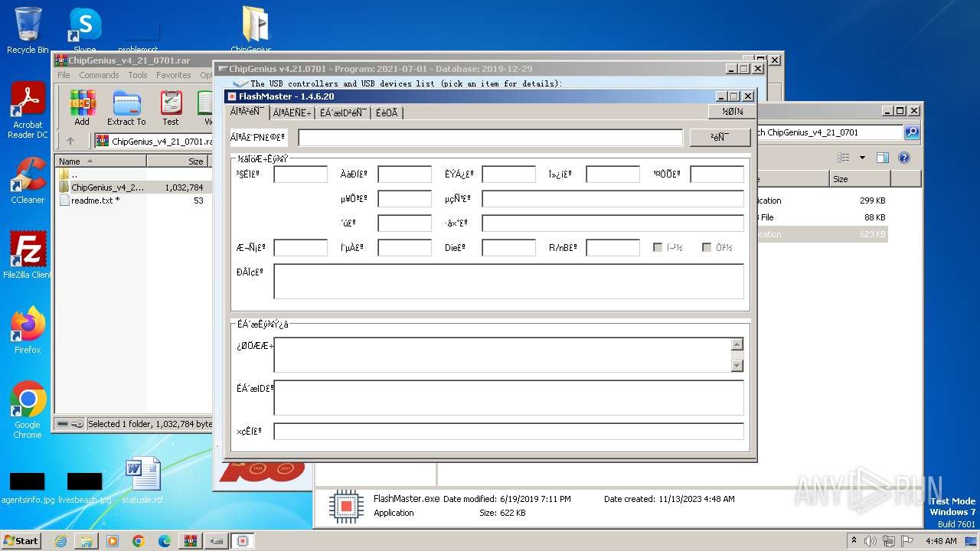Select the Firefox desktop icon
The image size is (980, 551).
click(28, 330)
